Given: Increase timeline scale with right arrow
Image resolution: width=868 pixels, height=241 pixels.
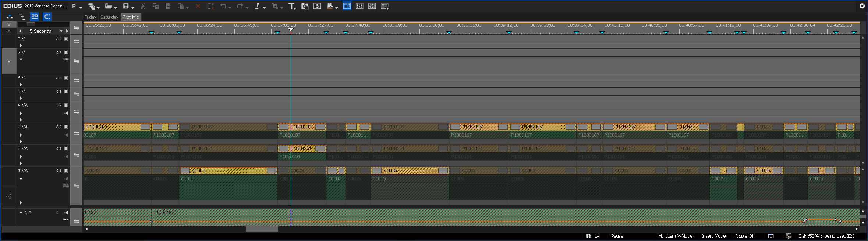Looking at the screenshot, I should pos(67,31).
